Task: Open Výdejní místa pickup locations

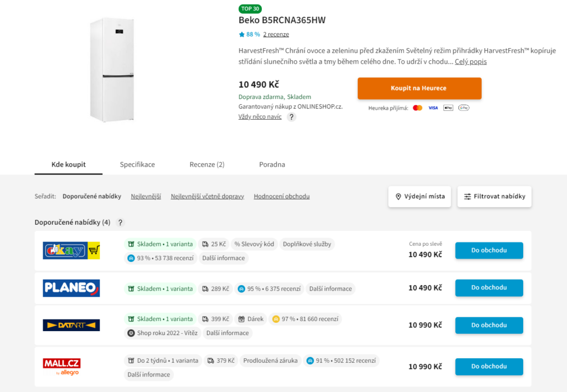Action: point(420,197)
